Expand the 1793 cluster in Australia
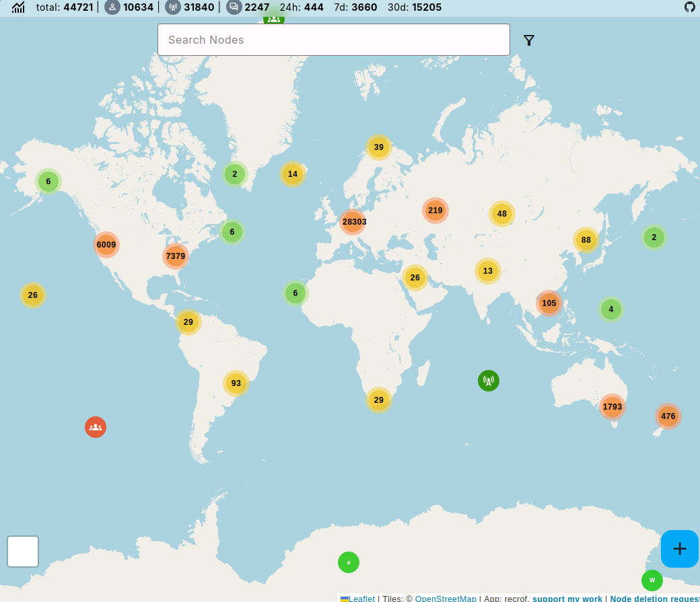The width and height of the screenshot is (700, 602). click(612, 406)
